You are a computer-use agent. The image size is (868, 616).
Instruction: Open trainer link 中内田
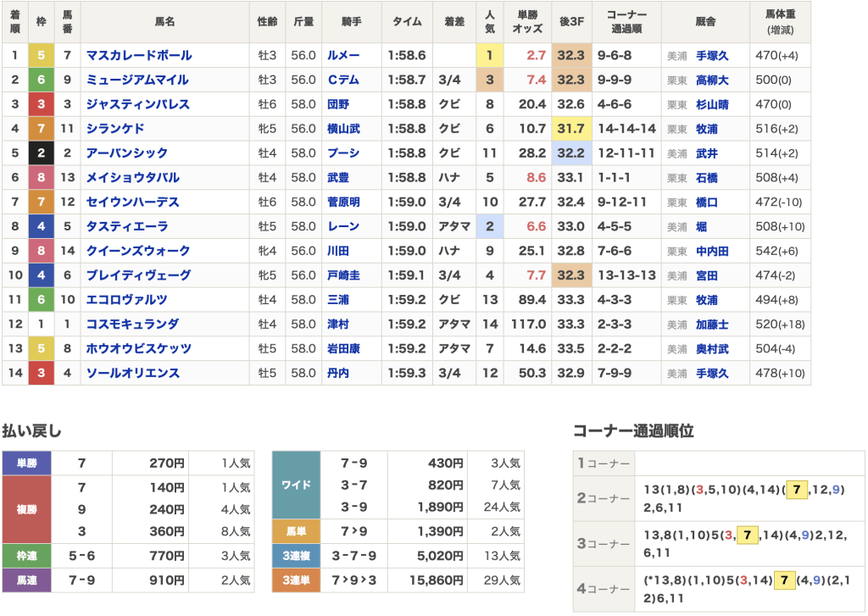[x=712, y=252]
